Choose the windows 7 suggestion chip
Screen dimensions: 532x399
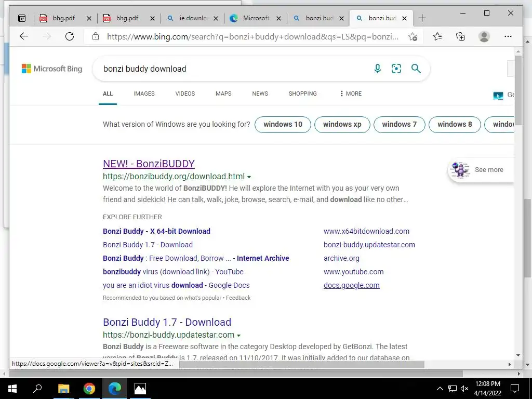tap(399, 124)
